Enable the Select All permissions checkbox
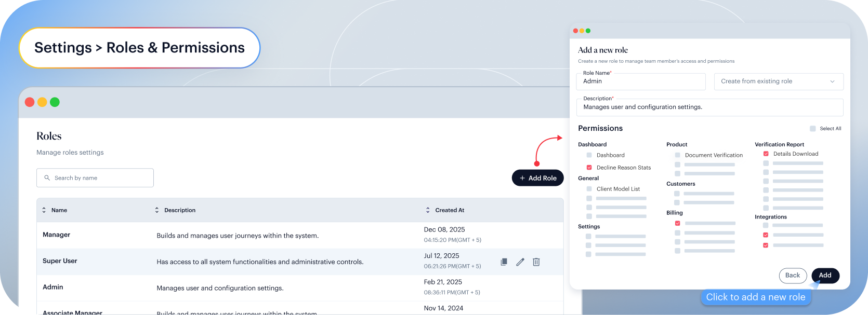 coord(813,129)
